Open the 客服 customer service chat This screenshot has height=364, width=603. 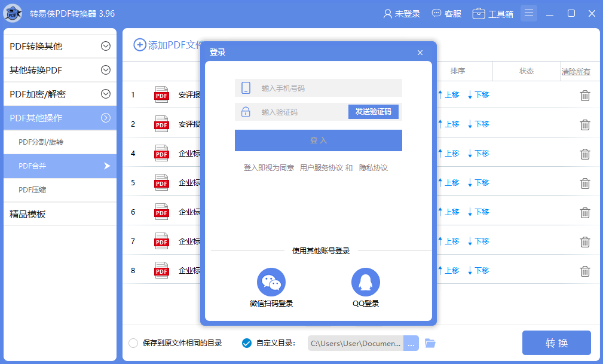[446, 13]
